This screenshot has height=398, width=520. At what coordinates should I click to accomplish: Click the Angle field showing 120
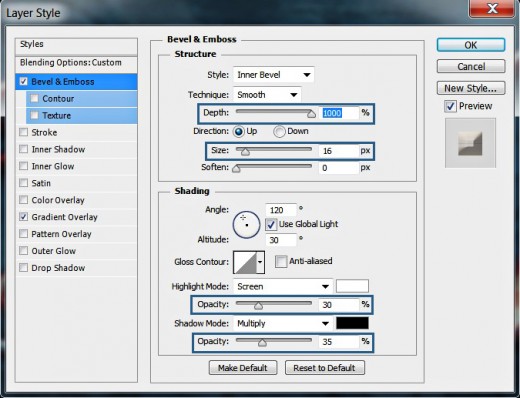[281, 210]
